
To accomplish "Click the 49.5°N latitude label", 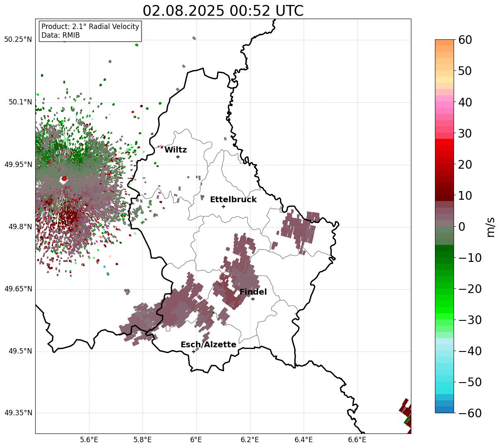I will (x=20, y=351).
